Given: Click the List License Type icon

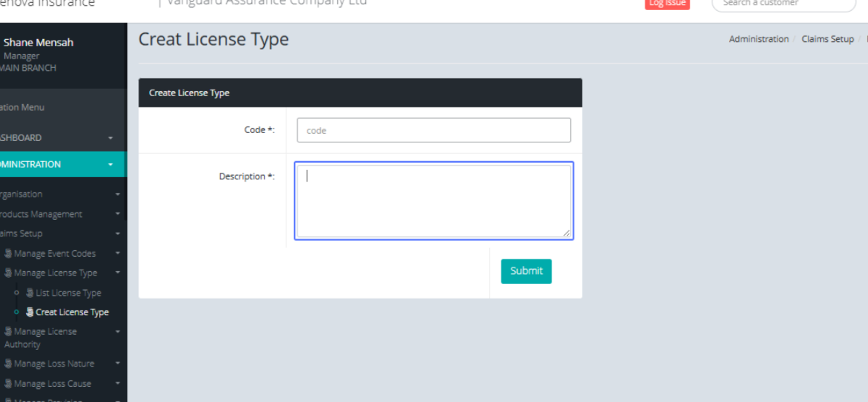Looking at the screenshot, I should pos(30,293).
